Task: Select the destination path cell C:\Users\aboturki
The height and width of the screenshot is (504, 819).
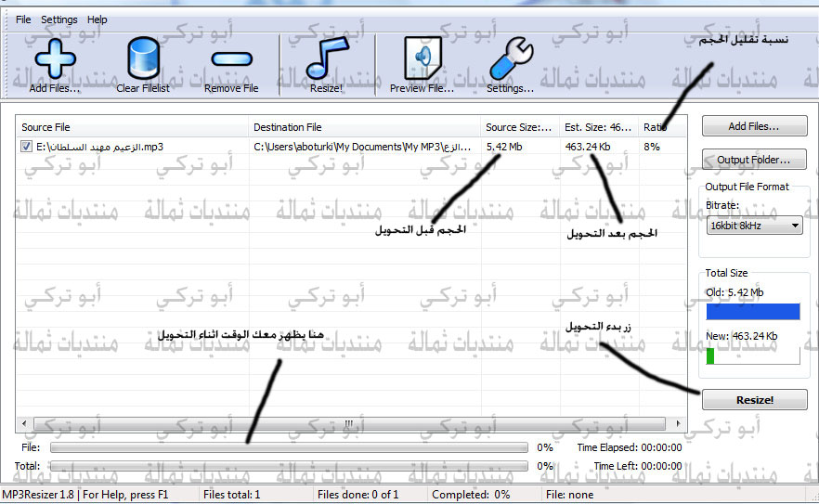Action: tap(362, 147)
